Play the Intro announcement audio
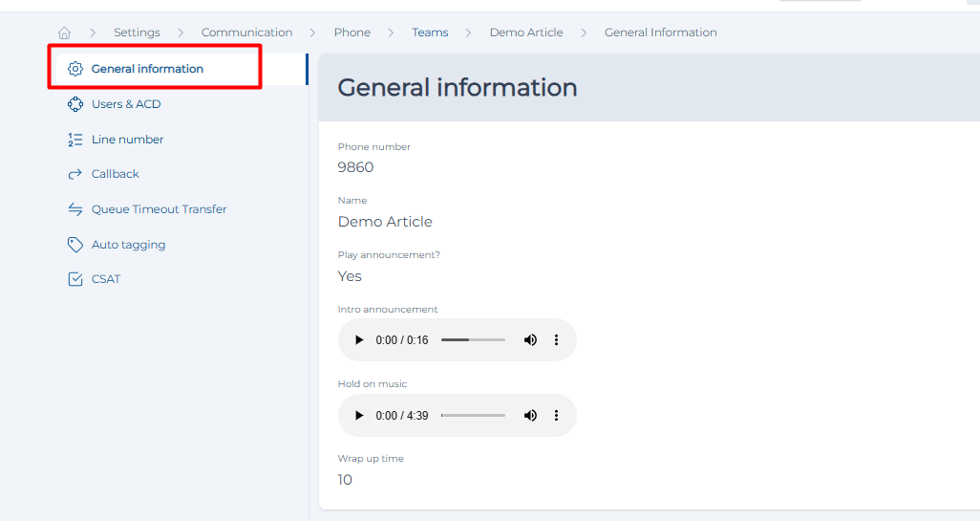This screenshot has width=980, height=521. click(359, 340)
